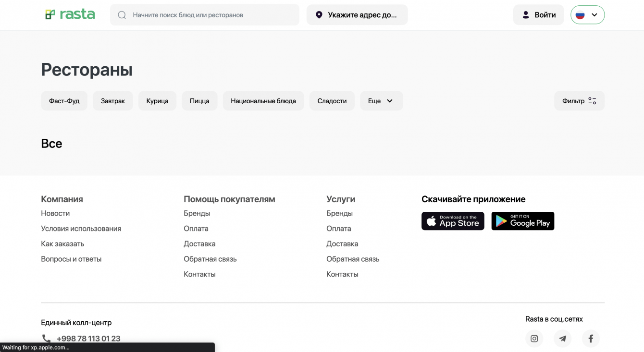Viewport: 644px width, 352px height.
Task: Expand the "Еще" categories dropdown
Action: click(381, 101)
